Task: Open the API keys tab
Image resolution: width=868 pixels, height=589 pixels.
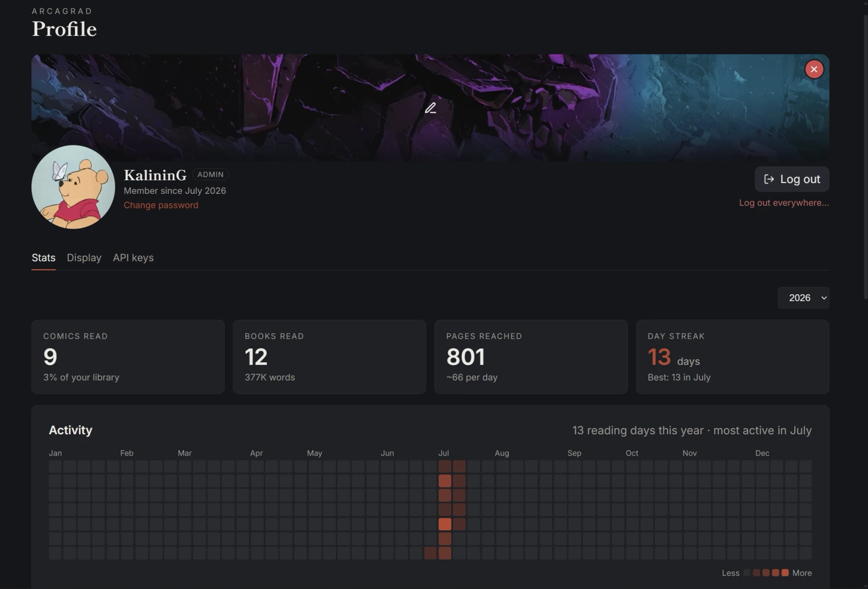Action: [x=133, y=258]
